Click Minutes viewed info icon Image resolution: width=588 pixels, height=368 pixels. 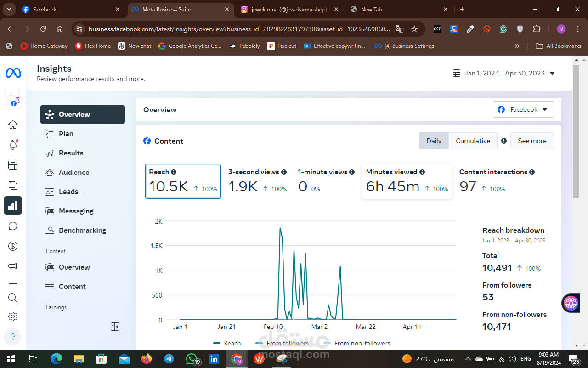(422, 172)
